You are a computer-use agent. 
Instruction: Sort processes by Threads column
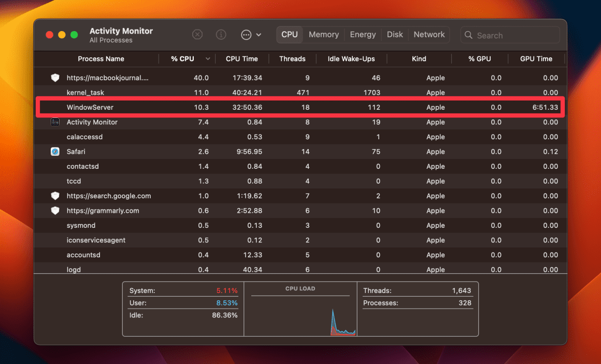pyautogui.click(x=292, y=59)
